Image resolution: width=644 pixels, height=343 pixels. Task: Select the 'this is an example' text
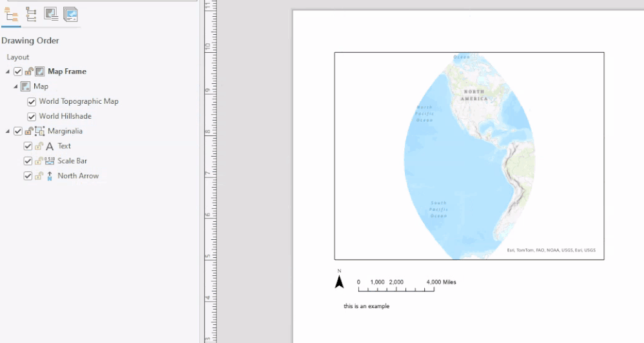(366, 306)
